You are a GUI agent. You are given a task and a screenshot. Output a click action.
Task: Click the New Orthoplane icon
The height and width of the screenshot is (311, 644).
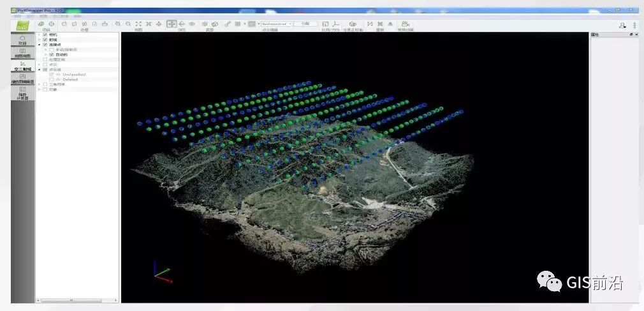pyautogui.click(x=353, y=24)
